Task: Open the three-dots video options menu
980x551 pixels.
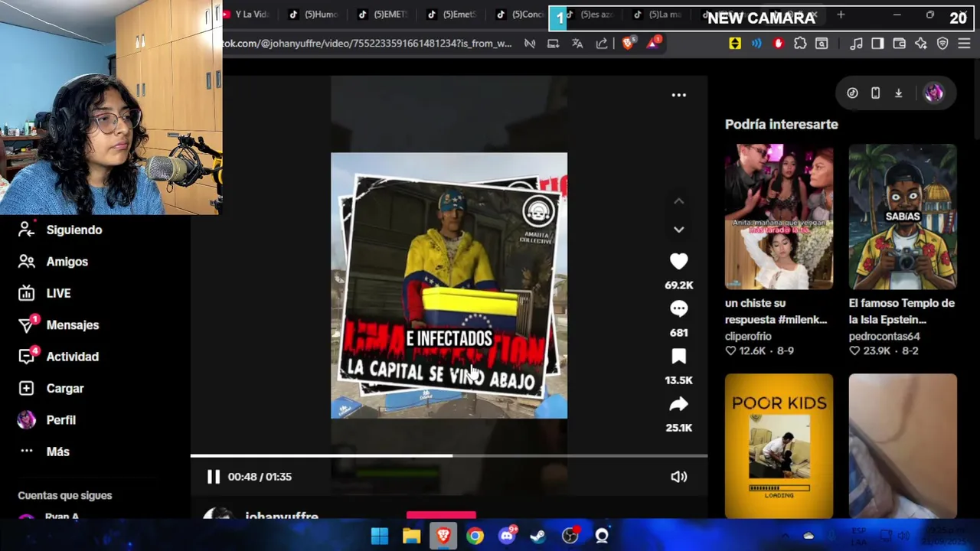Action: pyautogui.click(x=678, y=95)
